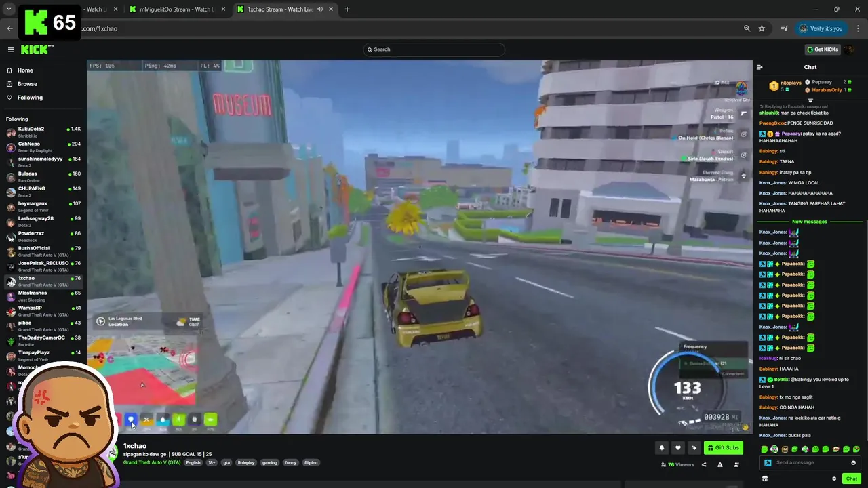The width and height of the screenshot is (868, 488).
Task: Open a new browser tab
Action: pos(347,9)
